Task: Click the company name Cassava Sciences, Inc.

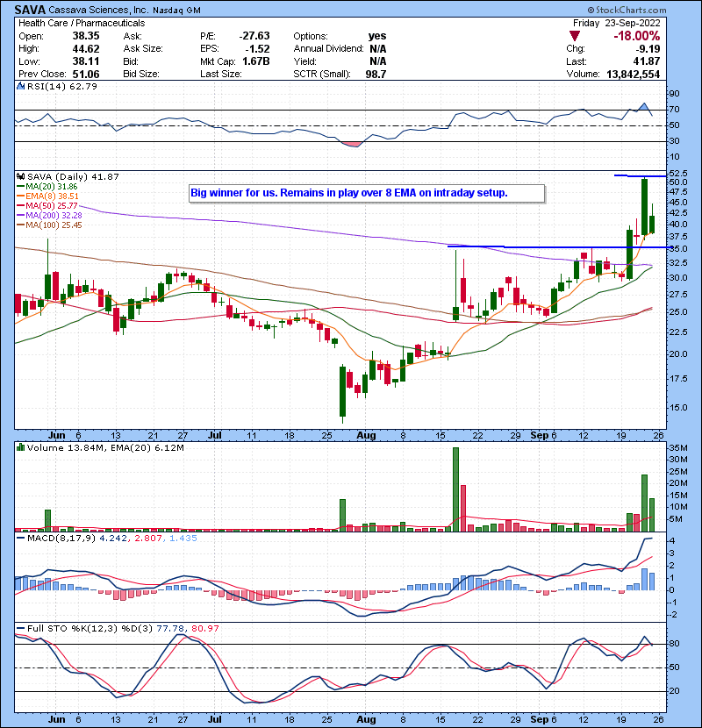Action: pyautogui.click(x=98, y=10)
